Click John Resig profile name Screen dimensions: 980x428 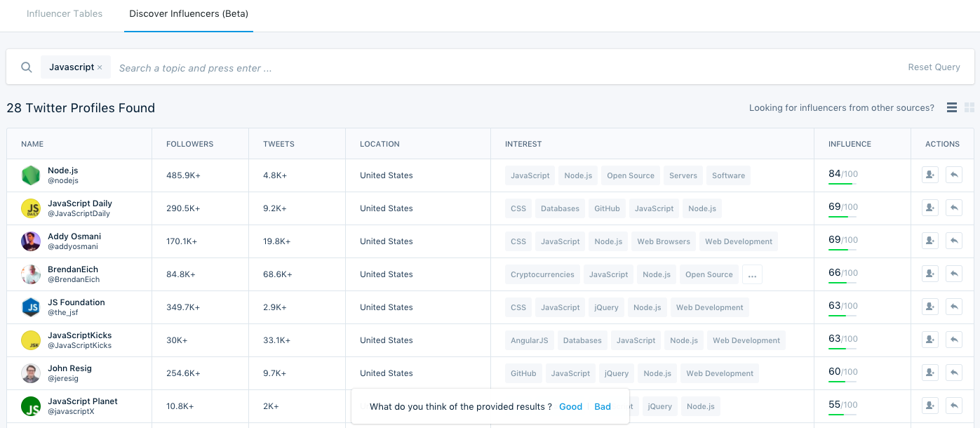(x=69, y=368)
